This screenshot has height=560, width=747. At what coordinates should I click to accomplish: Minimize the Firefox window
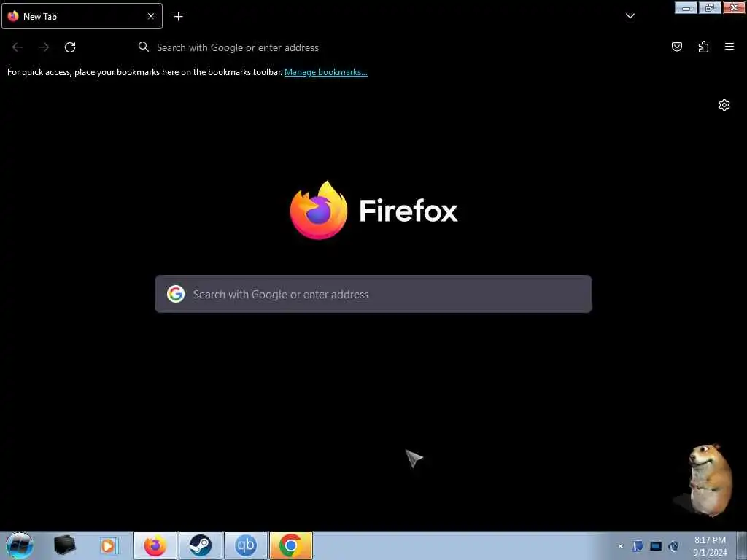pyautogui.click(x=686, y=7)
